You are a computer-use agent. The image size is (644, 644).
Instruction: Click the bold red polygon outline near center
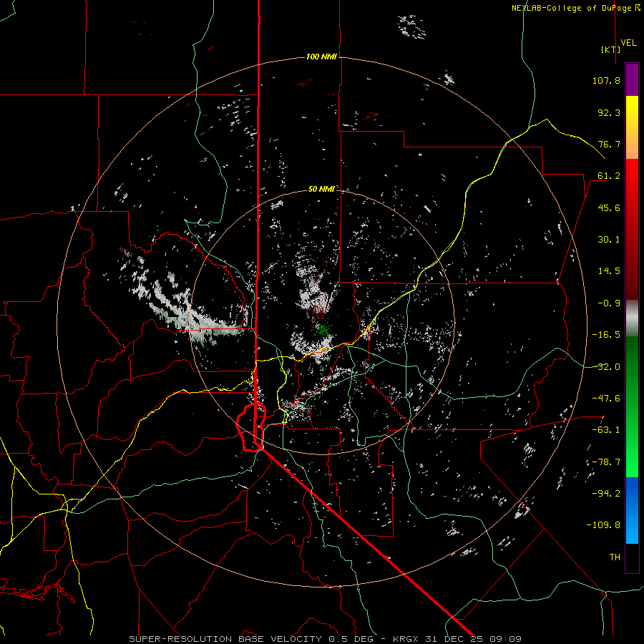click(x=251, y=427)
